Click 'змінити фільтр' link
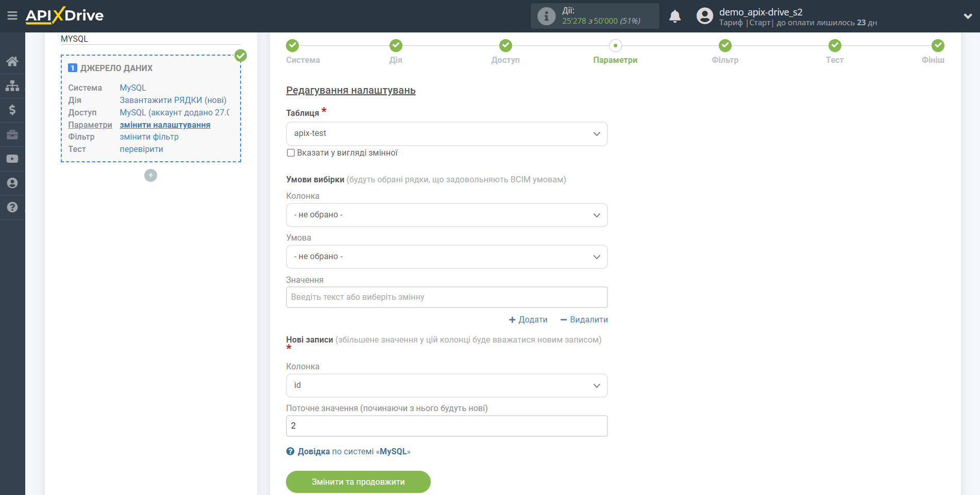 (149, 137)
